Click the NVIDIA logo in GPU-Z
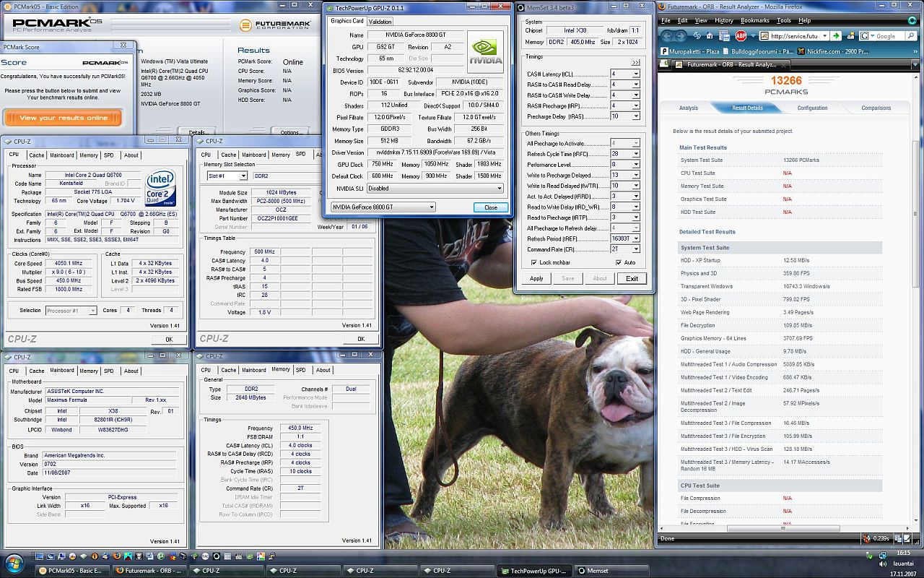This screenshot has width=924, height=578. (x=485, y=53)
